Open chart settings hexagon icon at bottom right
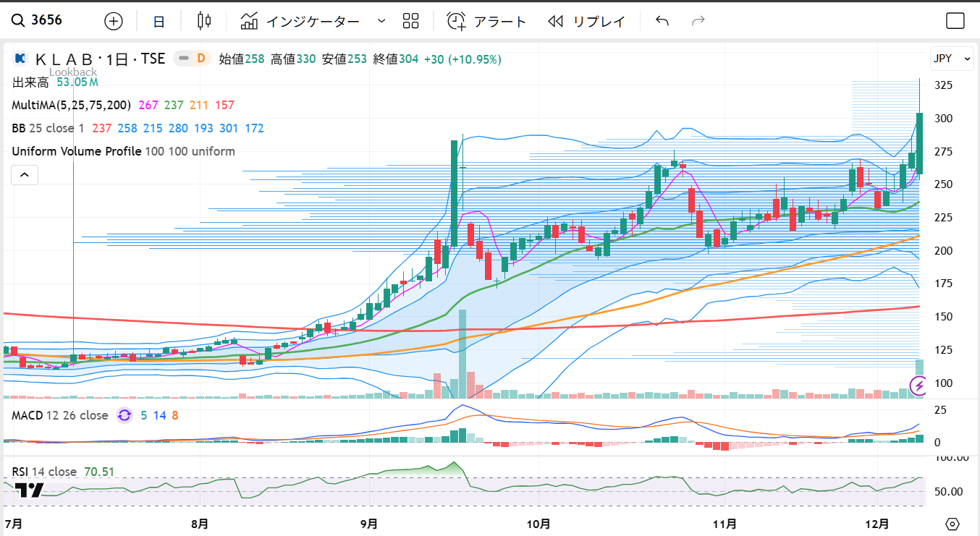980x536 pixels. pos(952,524)
